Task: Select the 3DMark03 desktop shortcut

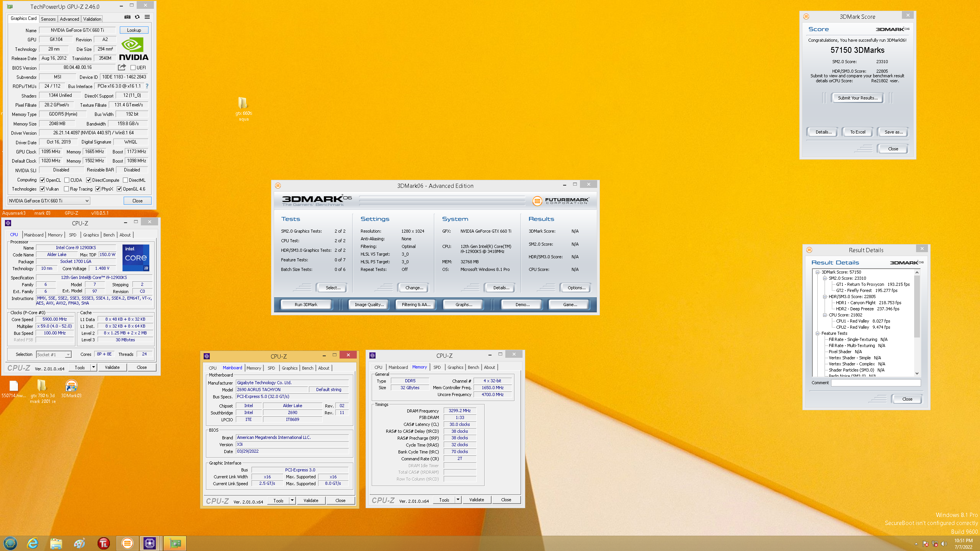Action: (x=71, y=388)
